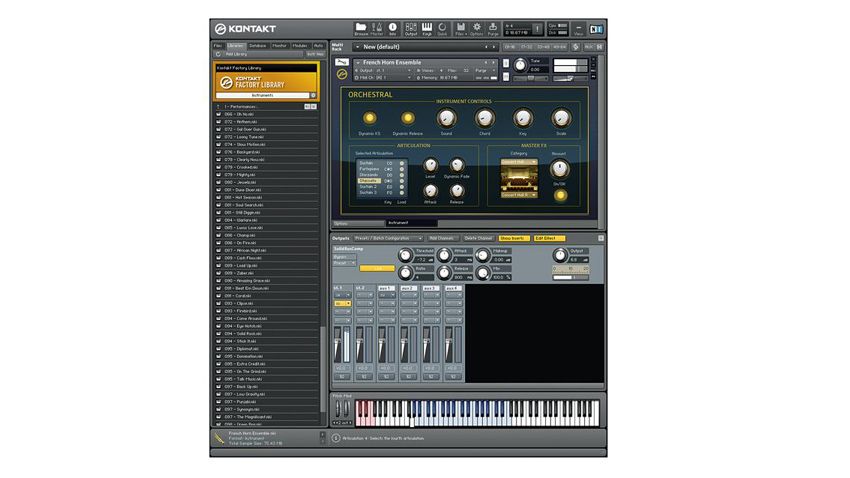Click the instrument pan slider under Tune
The height and width of the screenshot is (478, 850).
[531, 79]
